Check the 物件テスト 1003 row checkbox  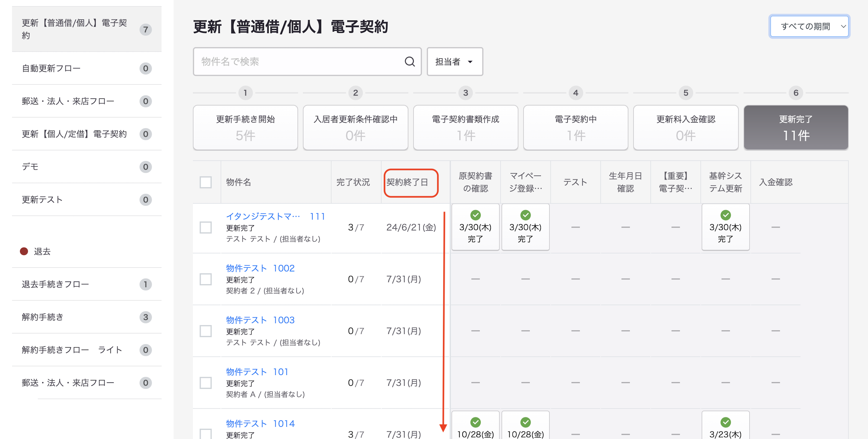[205, 331]
